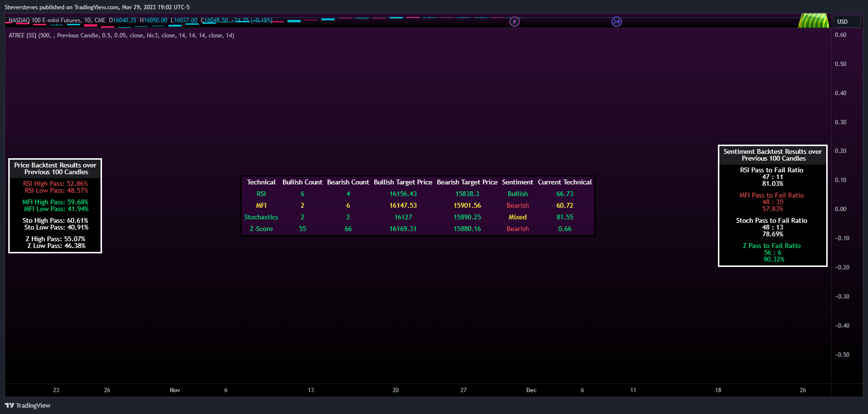868x414 pixels.
Task: Click Stoch Pass to Fail Ratio label
Action: (772, 220)
